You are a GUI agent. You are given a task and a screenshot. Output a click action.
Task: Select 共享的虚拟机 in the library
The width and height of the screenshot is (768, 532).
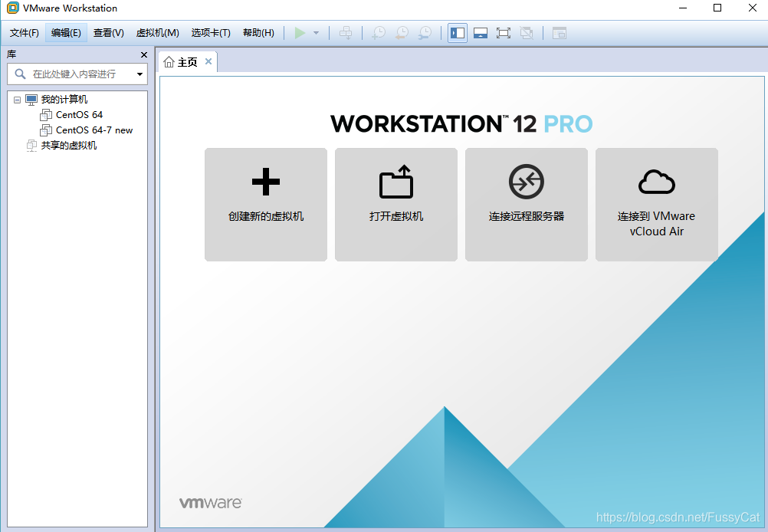tap(69, 146)
